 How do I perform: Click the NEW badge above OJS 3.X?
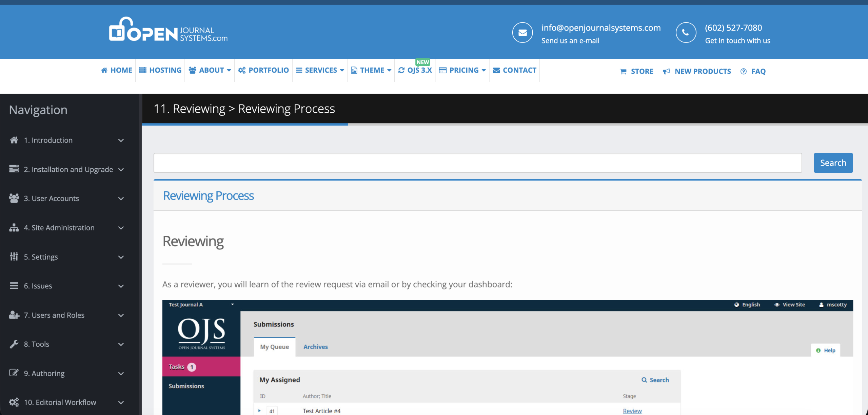(x=422, y=62)
